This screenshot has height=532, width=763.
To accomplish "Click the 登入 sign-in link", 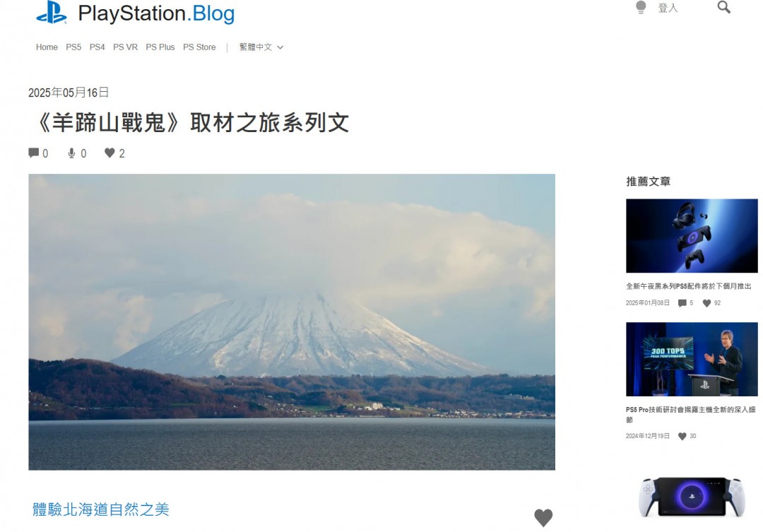I will pos(668,8).
